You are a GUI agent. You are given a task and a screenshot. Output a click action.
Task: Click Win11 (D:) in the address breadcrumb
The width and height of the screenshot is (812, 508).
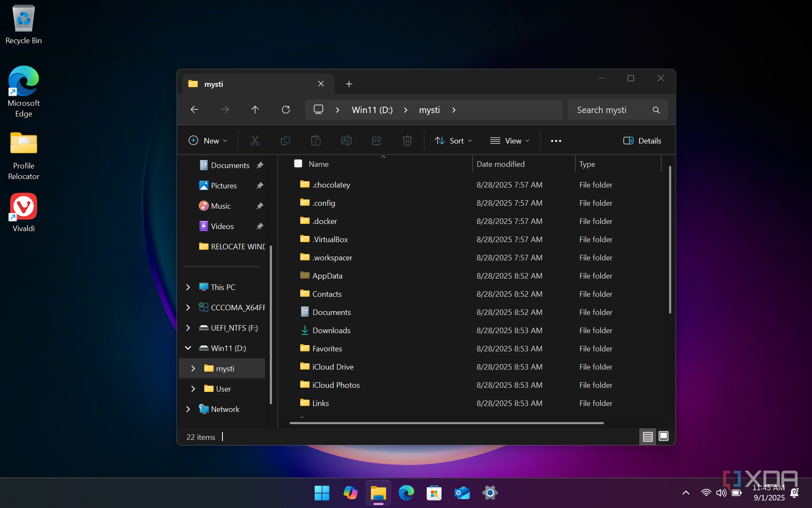(372, 110)
